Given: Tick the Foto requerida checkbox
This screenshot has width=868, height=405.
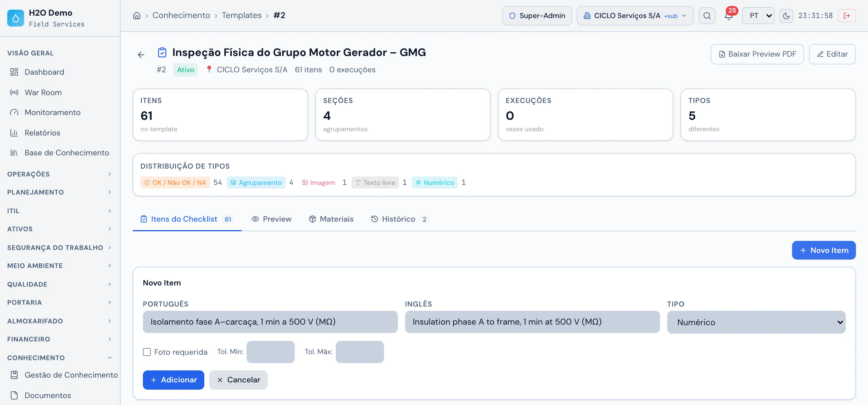Looking at the screenshot, I should [146, 352].
